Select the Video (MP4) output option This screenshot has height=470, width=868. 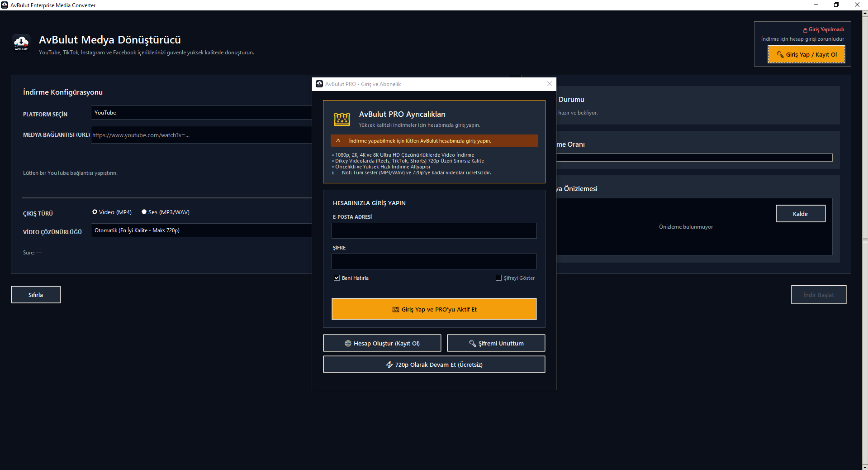[112, 212]
